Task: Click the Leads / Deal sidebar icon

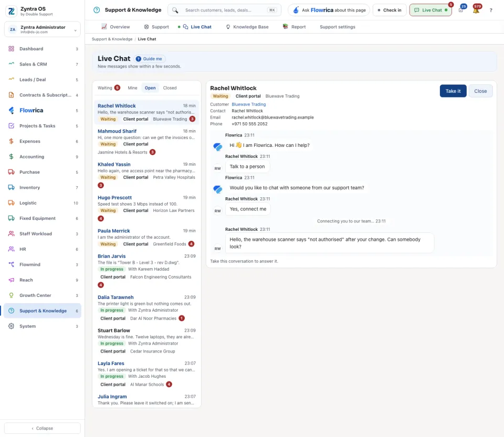Action: tap(11, 80)
